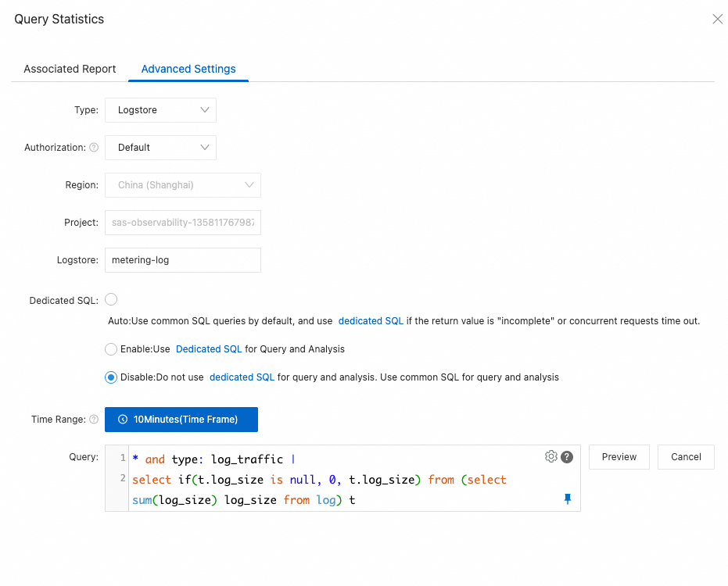Select the Advanced Settings tab
This screenshot has width=728, height=586.
[x=188, y=69]
